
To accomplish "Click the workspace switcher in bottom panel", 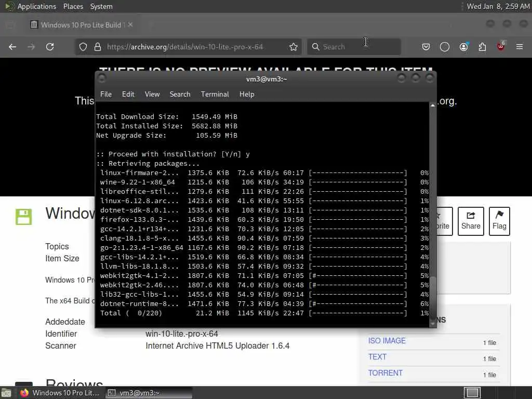I will point(472,393).
